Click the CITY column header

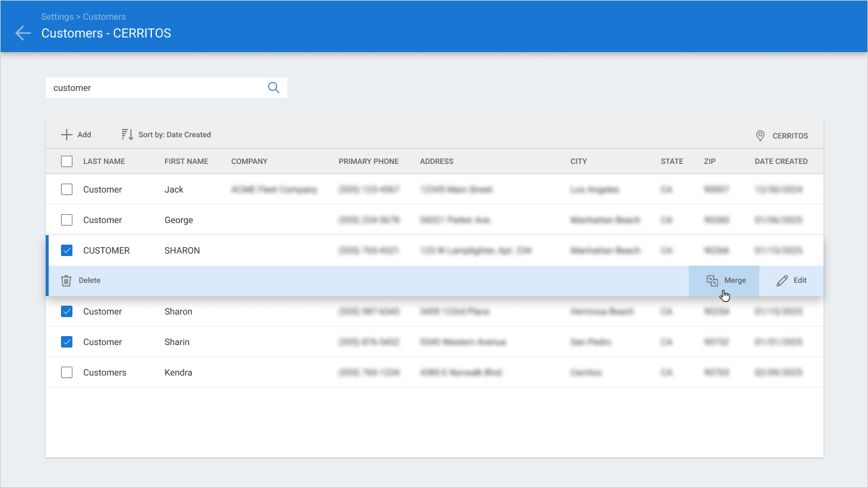click(579, 161)
